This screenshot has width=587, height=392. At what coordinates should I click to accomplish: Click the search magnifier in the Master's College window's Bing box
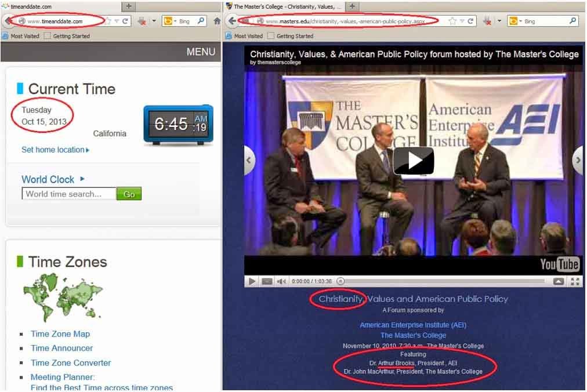tap(572, 21)
